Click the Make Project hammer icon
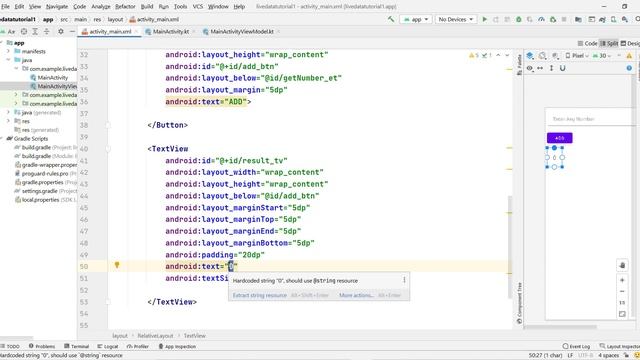 pyautogui.click(x=391, y=19)
